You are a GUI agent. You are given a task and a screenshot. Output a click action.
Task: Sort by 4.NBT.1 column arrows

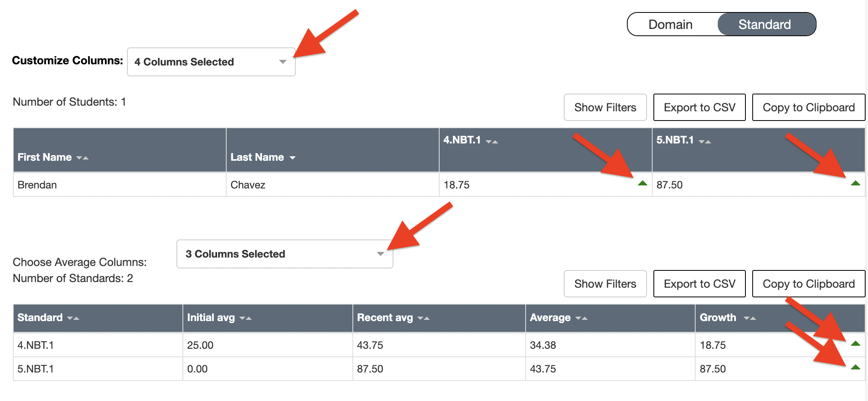click(x=492, y=141)
